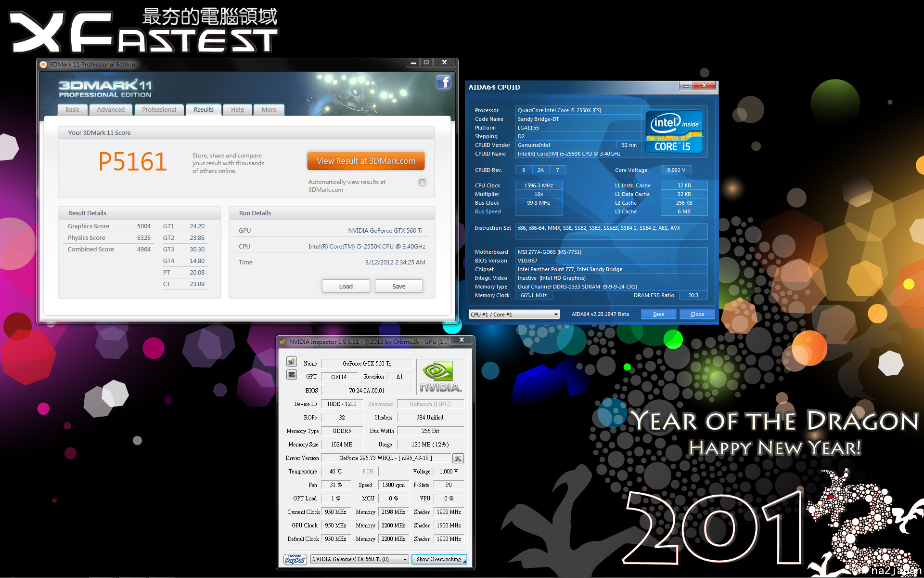This screenshot has width=924, height=578.
Task: Click the Voltage value 1.000 V
Action: pyautogui.click(x=449, y=472)
